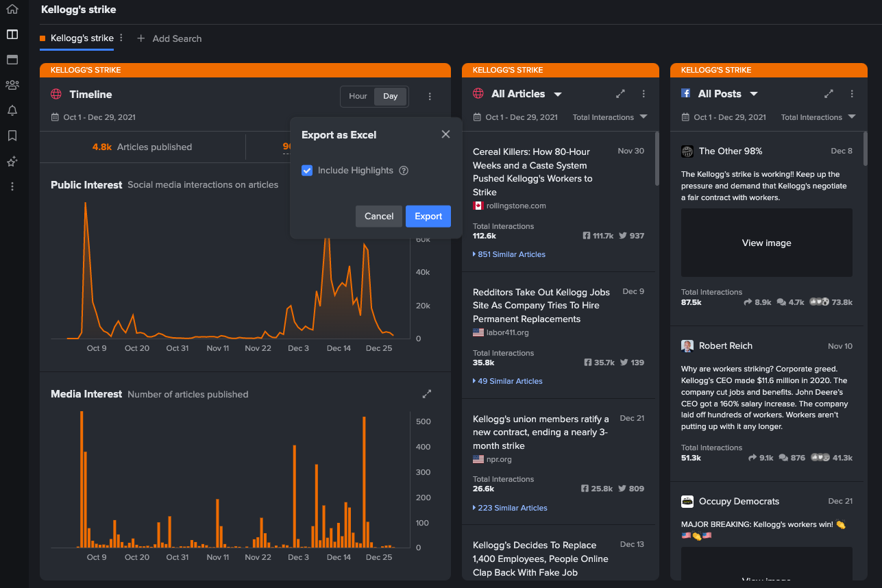
Task: Expand the All Posts panel to fullscreen
Action: [829, 94]
